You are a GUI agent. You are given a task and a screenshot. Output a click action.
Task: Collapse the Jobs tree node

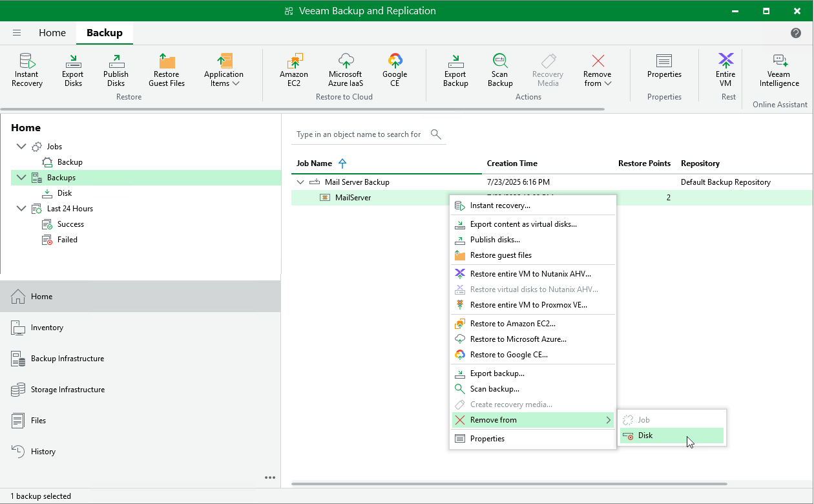click(x=21, y=147)
